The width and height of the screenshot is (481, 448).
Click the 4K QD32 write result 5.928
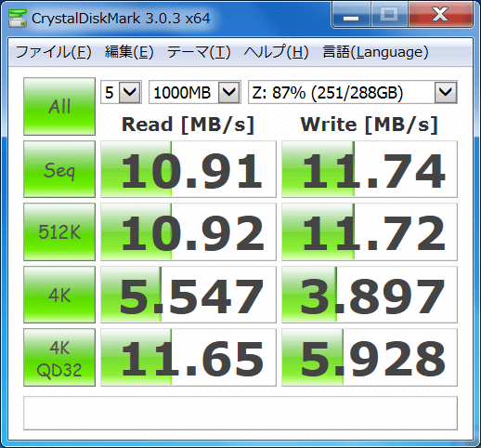coord(370,358)
